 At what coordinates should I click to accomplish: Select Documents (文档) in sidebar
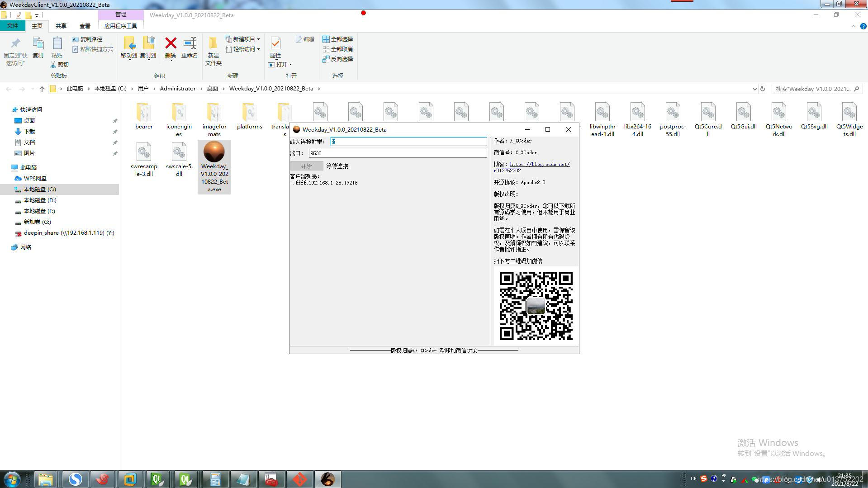coord(29,142)
